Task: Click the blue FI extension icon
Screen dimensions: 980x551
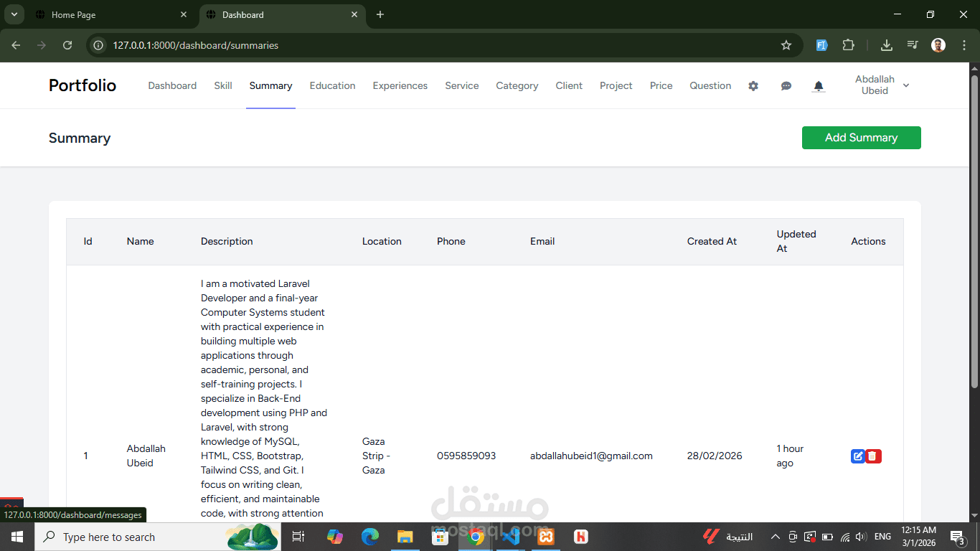Action: pos(822,45)
